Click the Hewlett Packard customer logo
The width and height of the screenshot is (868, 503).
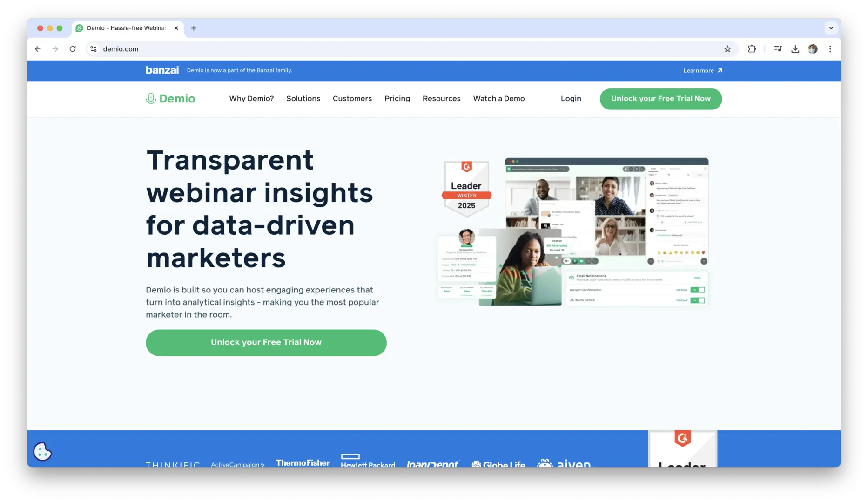point(368,461)
